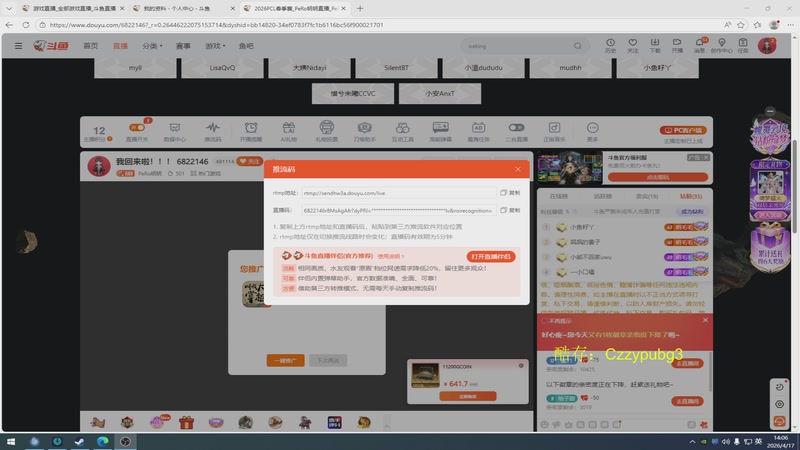Expand the 游戏 dropdown in navigation

pos(215,46)
